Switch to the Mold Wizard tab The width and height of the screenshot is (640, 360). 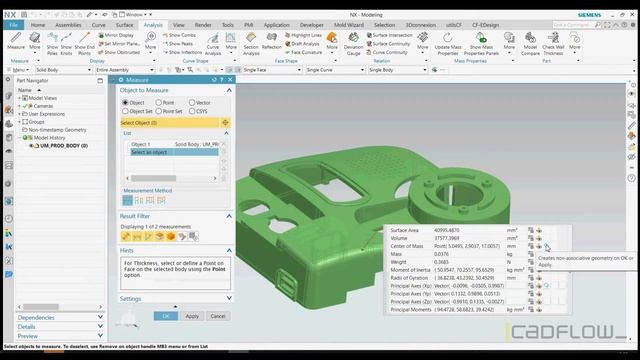tap(349, 25)
